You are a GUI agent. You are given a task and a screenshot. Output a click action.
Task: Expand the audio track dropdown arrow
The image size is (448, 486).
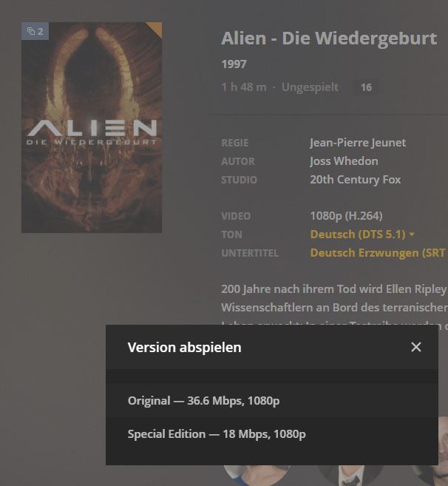point(412,234)
